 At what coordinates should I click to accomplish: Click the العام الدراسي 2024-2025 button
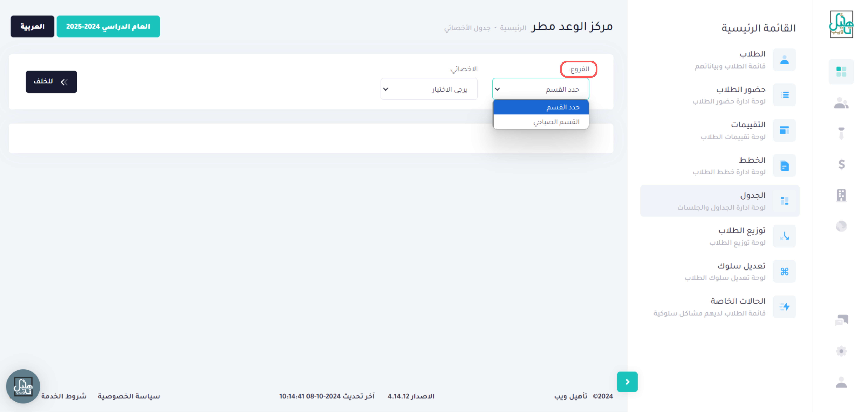108,27
